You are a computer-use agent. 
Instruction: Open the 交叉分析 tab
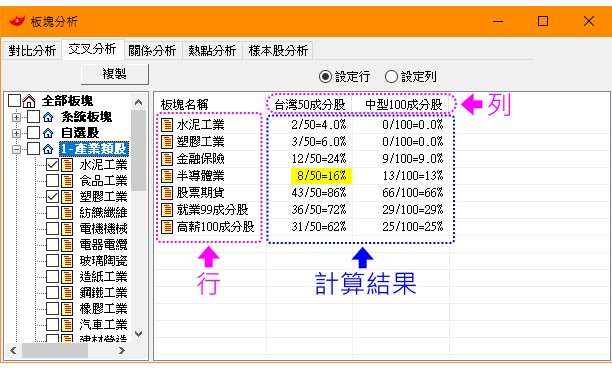click(x=92, y=49)
